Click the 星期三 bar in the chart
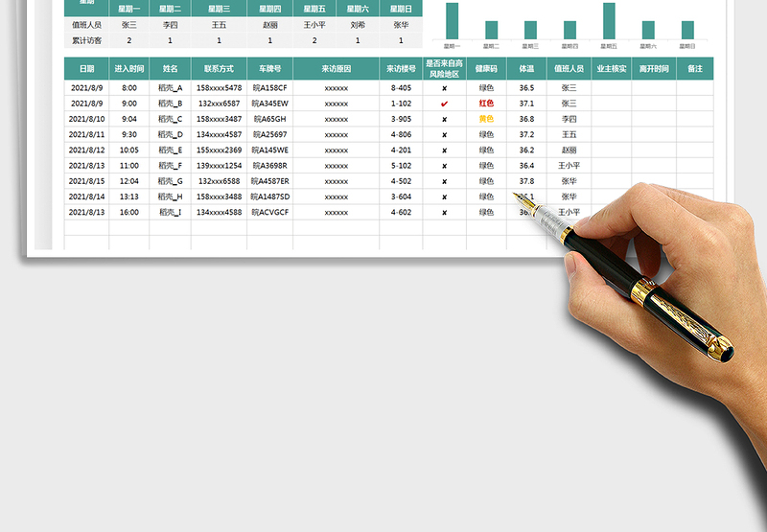 click(x=530, y=30)
